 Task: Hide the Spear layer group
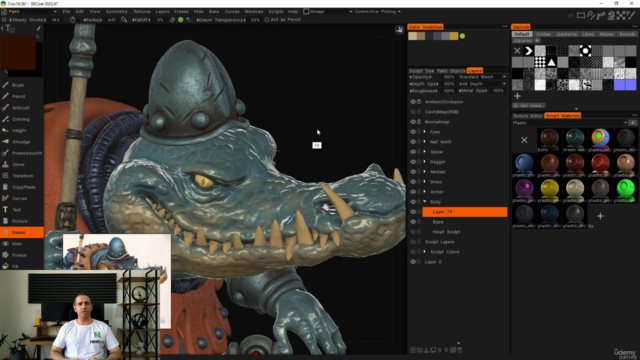coord(413,152)
